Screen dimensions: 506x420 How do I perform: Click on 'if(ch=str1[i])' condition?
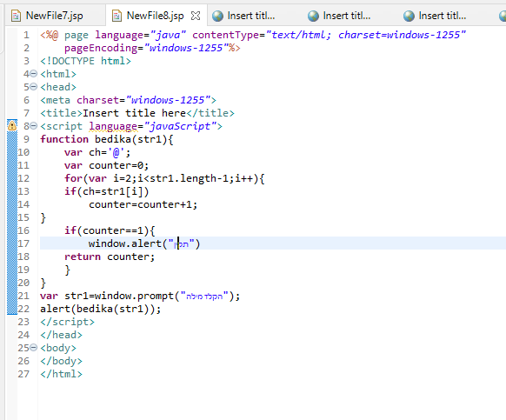(x=106, y=191)
